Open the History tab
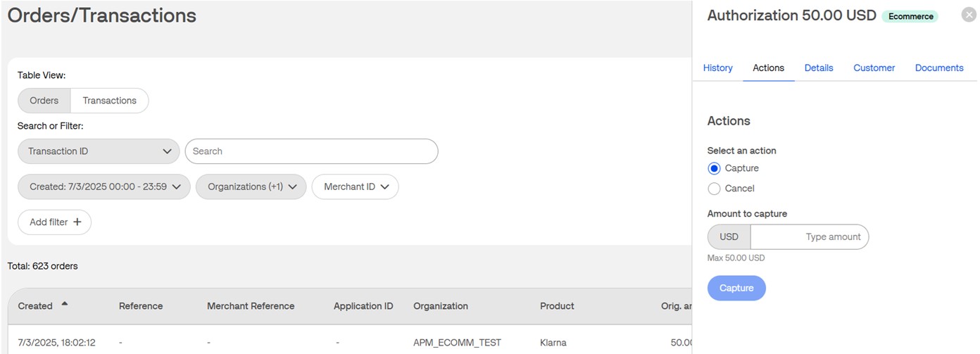980x354 pixels. pyautogui.click(x=718, y=68)
